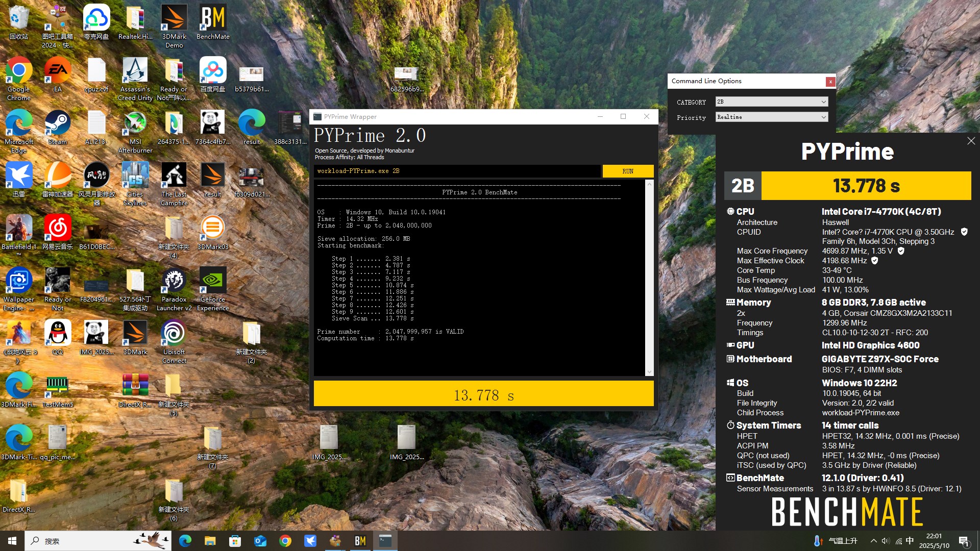The width and height of the screenshot is (980, 551).
Task: Click the Windows 10 22H2 OS text
Action: click(x=859, y=383)
